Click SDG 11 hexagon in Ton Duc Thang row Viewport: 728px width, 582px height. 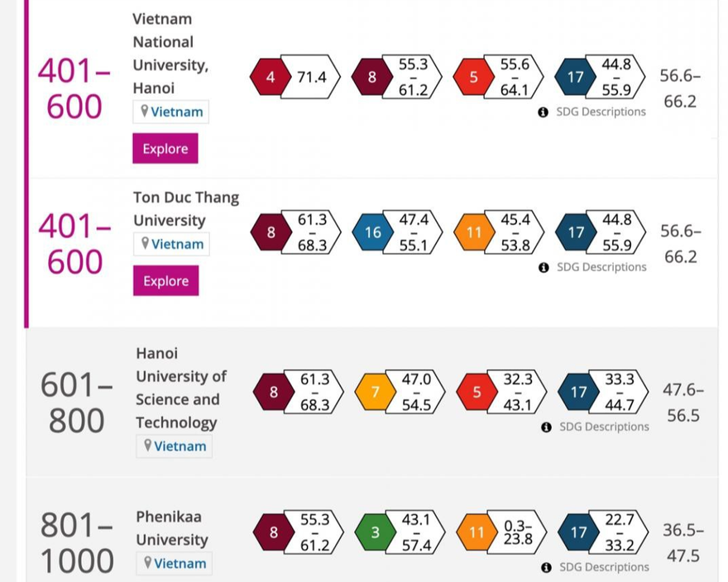point(474,232)
